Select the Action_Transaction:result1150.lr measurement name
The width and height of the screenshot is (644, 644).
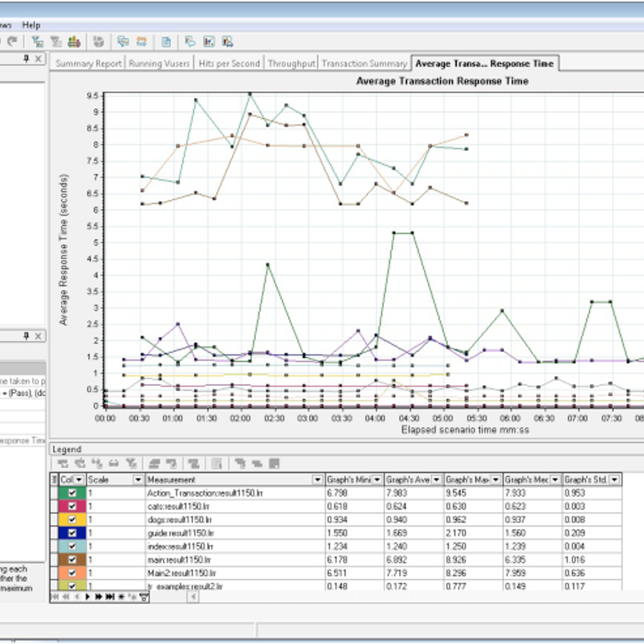tap(205, 493)
